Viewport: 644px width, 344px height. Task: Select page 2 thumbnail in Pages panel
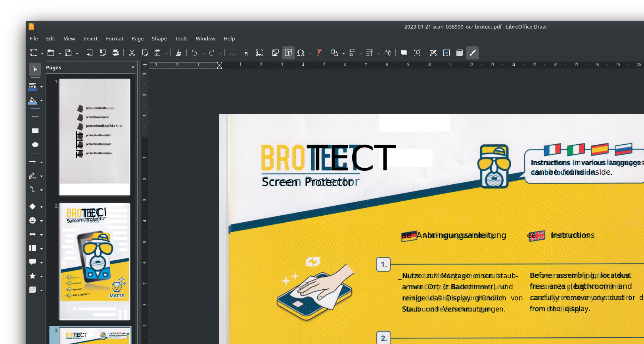click(x=94, y=262)
